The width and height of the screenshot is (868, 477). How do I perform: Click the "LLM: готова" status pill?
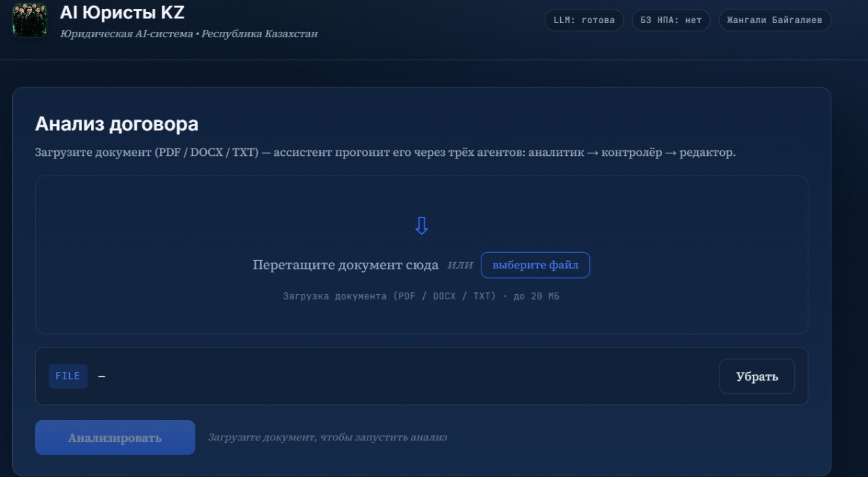click(584, 20)
